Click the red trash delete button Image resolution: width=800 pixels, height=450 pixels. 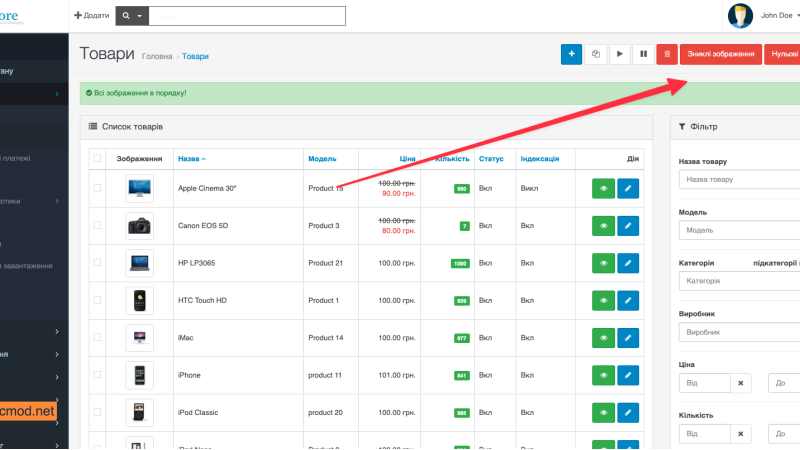[667, 54]
